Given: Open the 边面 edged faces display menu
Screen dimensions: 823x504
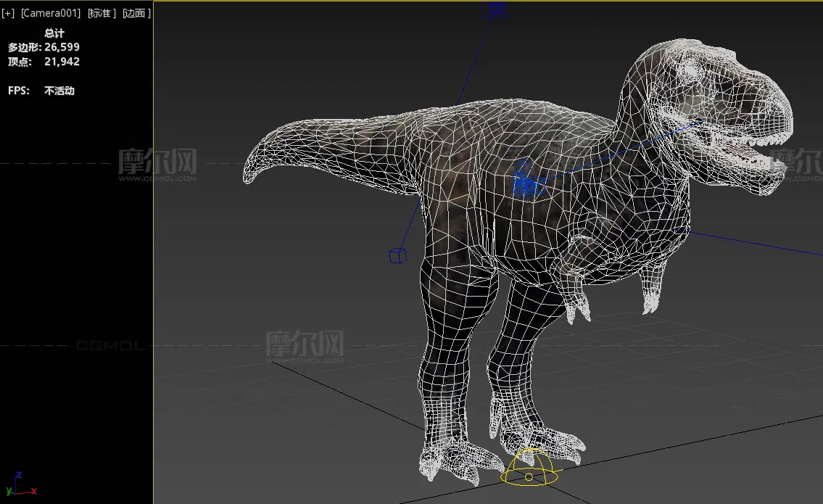Looking at the screenshot, I should [x=136, y=13].
